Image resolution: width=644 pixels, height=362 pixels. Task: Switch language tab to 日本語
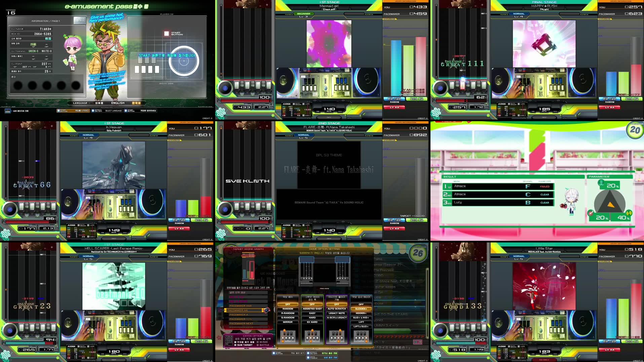click(99, 103)
